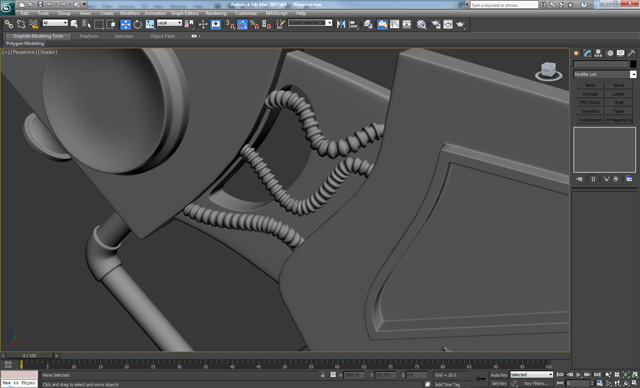Switch to the Freeform ribbon tab
The image size is (640, 388).
click(89, 36)
